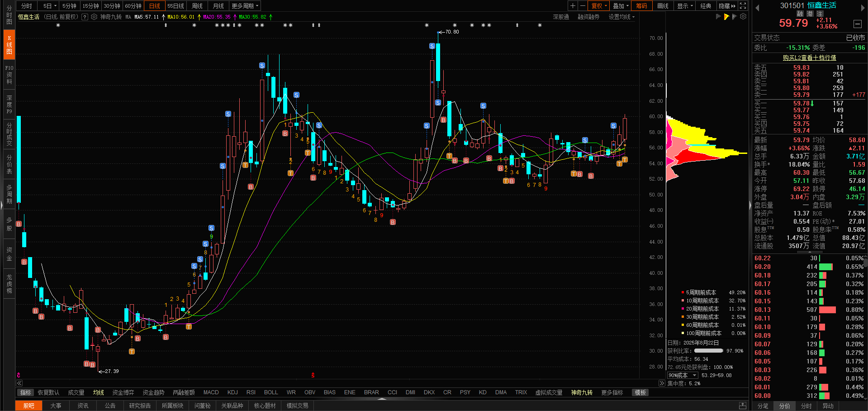Collapse quote panel minus box

click(858, 24)
